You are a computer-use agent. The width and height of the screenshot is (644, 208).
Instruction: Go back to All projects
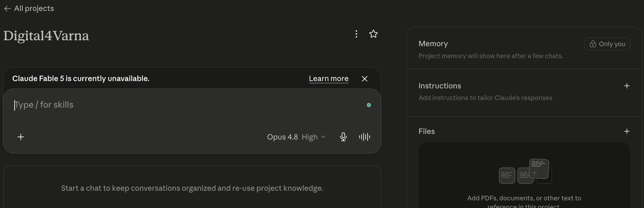tap(29, 8)
